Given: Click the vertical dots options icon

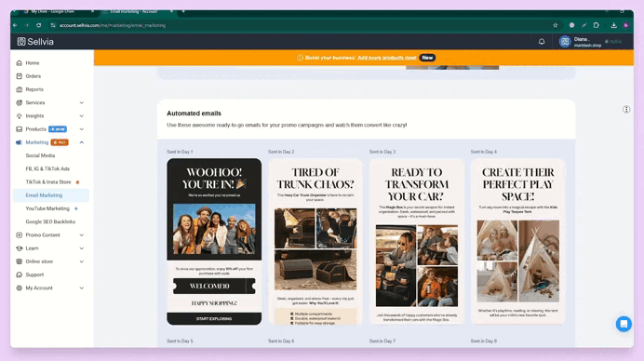Looking at the screenshot, I should click(x=626, y=109).
